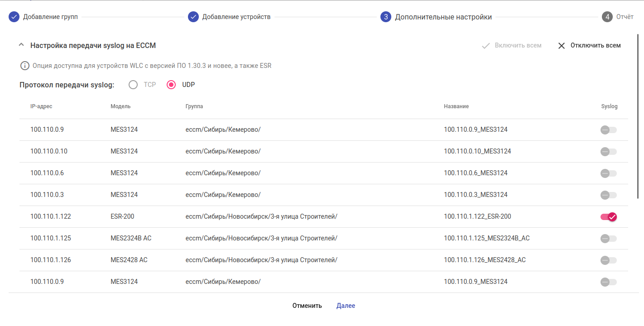Screen dimensions: 644x326
Task: Click the 100.110.0.6_MES3124 device name cell
Action: (476, 173)
